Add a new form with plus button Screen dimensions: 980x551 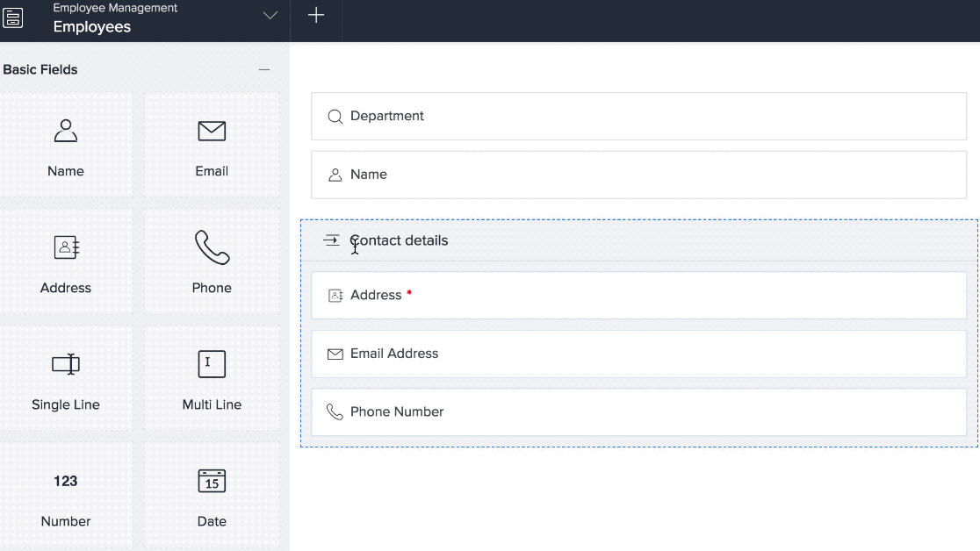pyautogui.click(x=316, y=16)
